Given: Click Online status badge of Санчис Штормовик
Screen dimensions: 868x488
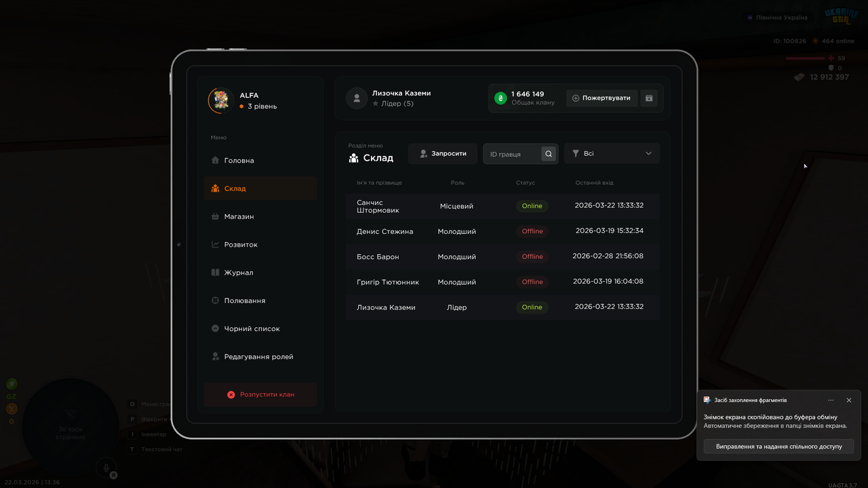Looking at the screenshot, I should (x=532, y=206).
